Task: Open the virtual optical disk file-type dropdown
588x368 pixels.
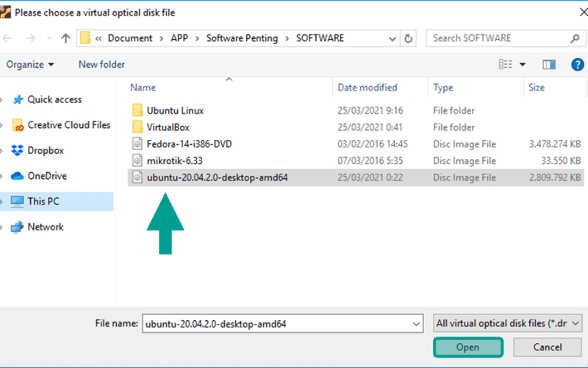Action: click(507, 323)
